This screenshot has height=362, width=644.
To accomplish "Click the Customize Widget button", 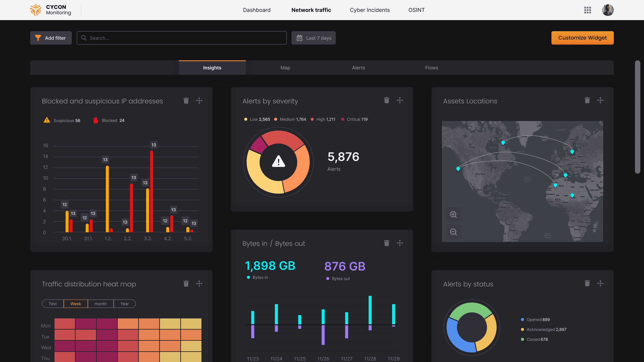I will click(582, 38).
